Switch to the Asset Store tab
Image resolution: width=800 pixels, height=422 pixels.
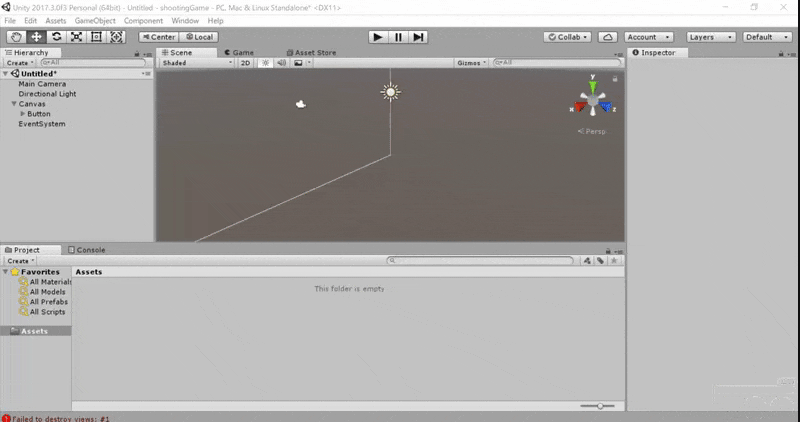pyautogui.click(x=311, y=53)
